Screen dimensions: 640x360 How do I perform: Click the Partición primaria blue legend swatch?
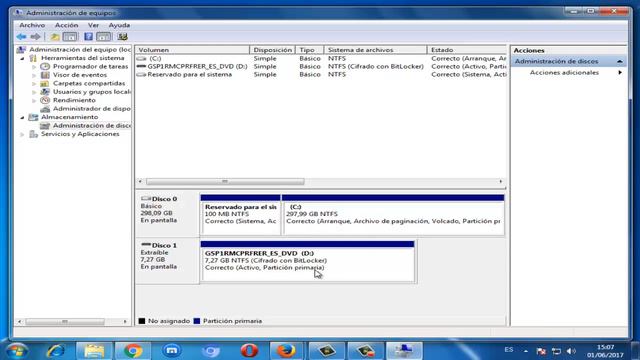[197, 321]
